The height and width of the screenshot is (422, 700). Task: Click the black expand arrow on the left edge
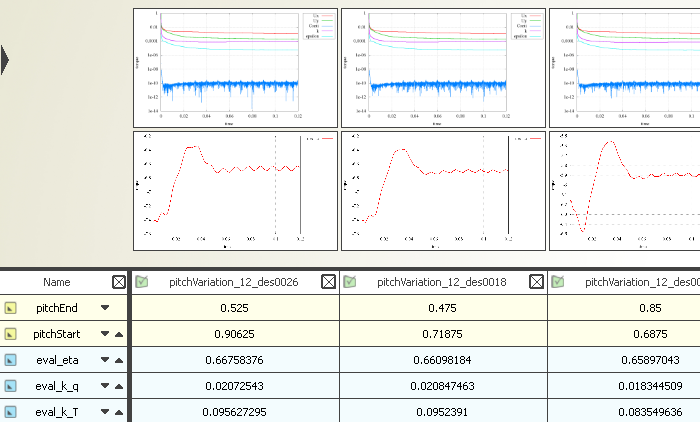pos(5,60)
